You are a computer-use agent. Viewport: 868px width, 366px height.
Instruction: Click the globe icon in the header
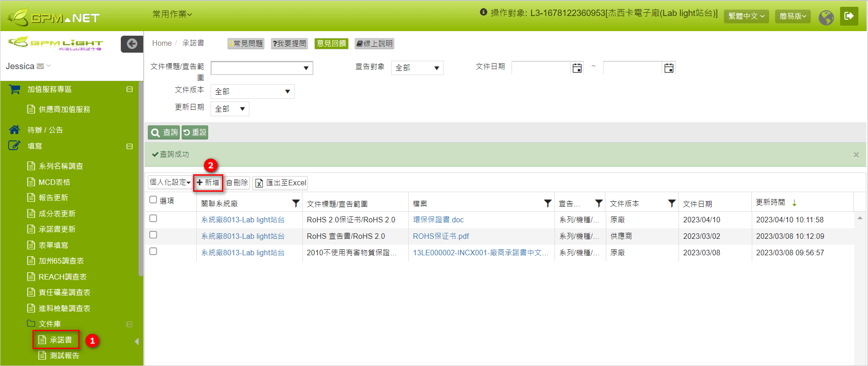[826, 17]
